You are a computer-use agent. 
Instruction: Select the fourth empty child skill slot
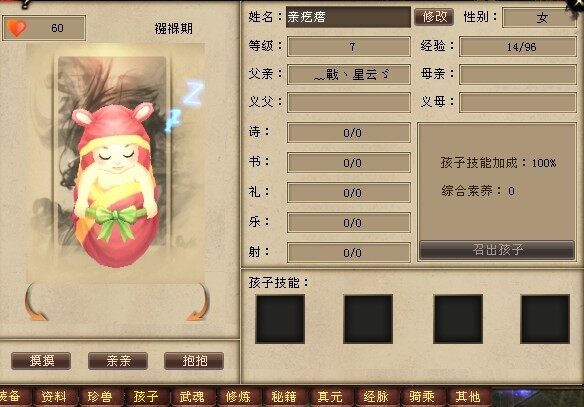(545, 319)
